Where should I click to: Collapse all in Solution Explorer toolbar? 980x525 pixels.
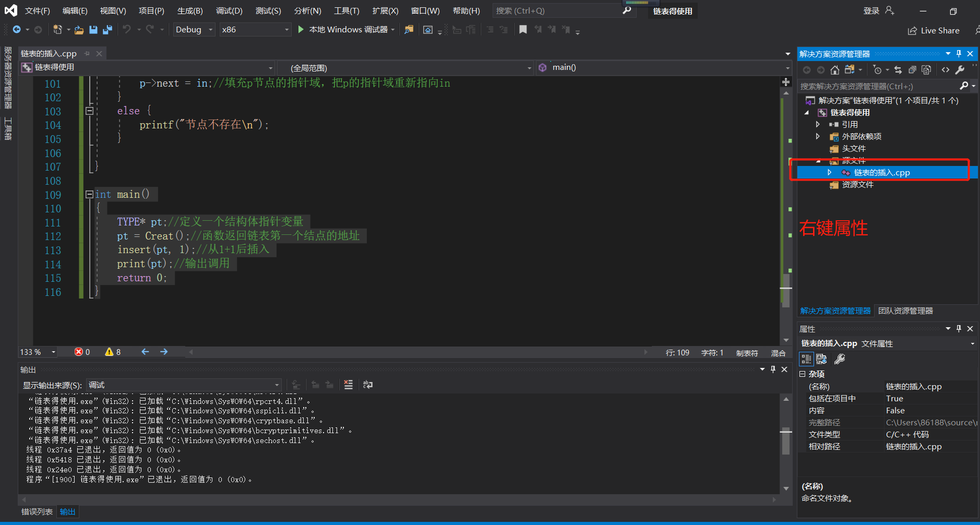click(x=912, y=70)
